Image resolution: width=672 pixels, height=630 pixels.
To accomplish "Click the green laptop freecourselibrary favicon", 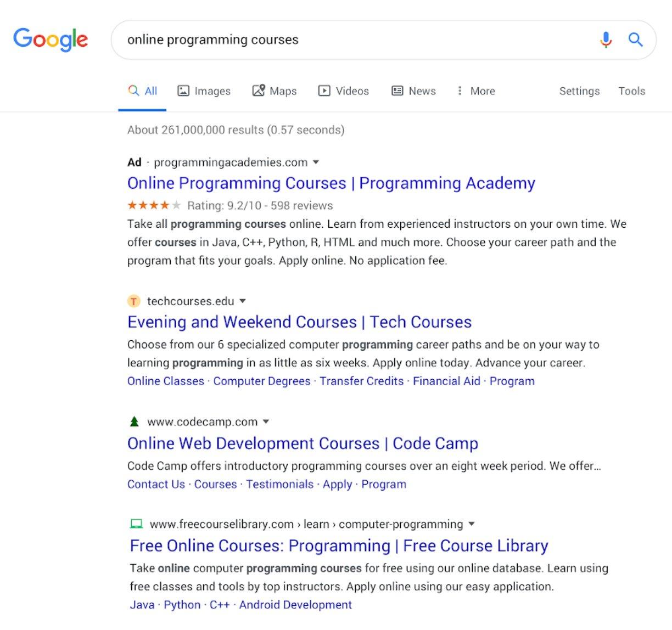I will (x=136, y=524).
